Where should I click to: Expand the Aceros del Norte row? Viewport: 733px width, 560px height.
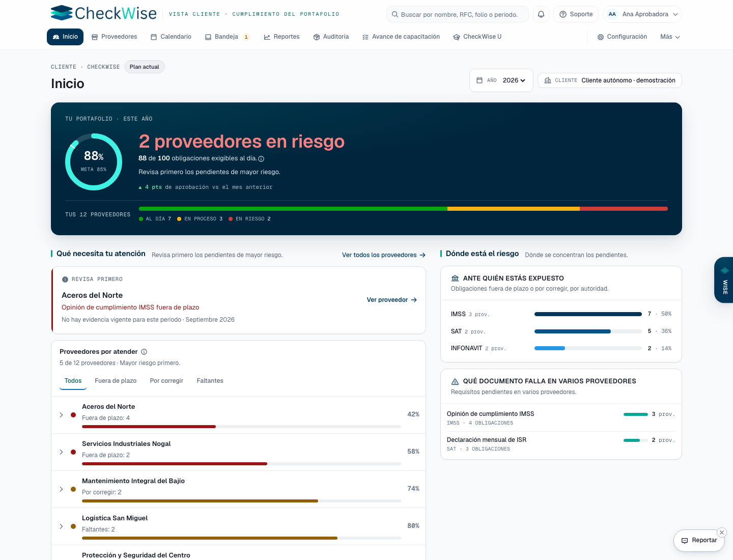pos(61,415)
